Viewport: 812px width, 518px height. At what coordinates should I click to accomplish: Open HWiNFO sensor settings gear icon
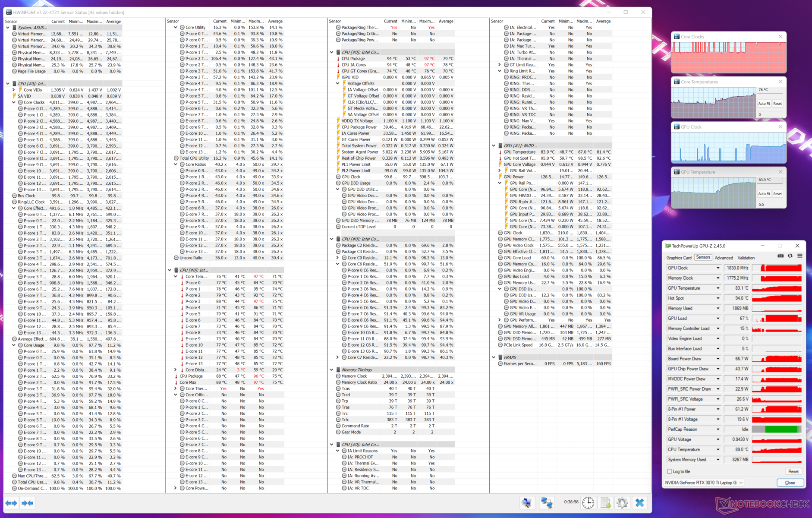coord(622,502)
